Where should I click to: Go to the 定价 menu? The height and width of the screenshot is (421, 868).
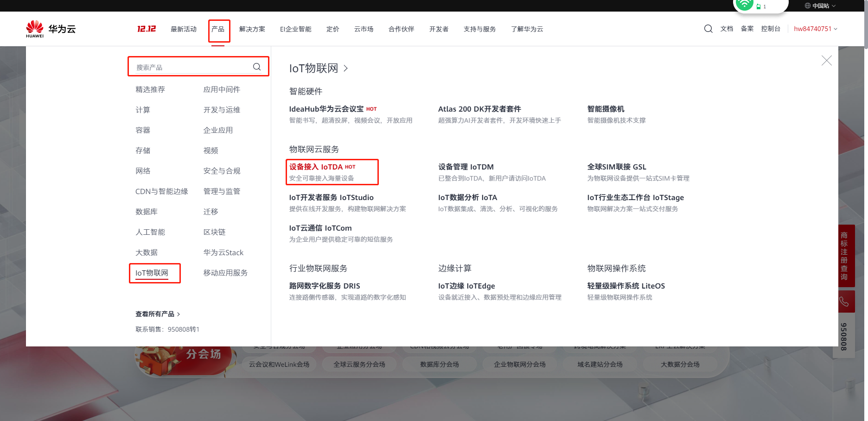click(333, 29)
